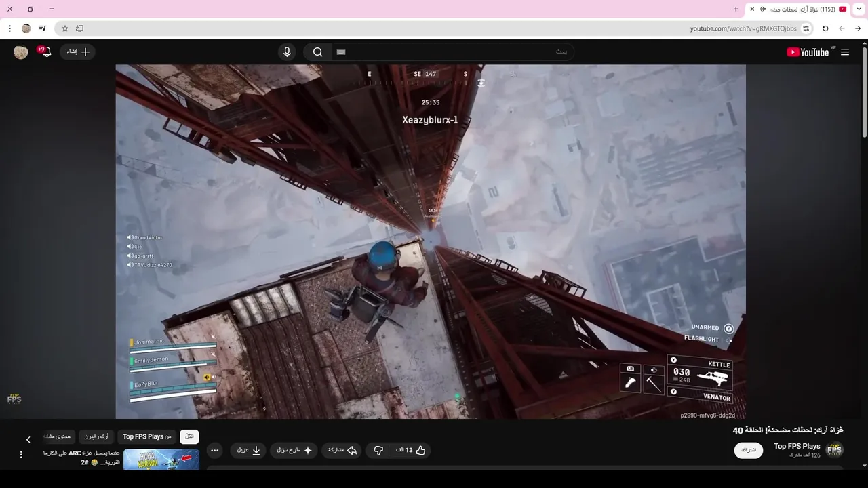Select the YouTube tab in tab strip
The image size is (868, 488).
click(797, 9)
